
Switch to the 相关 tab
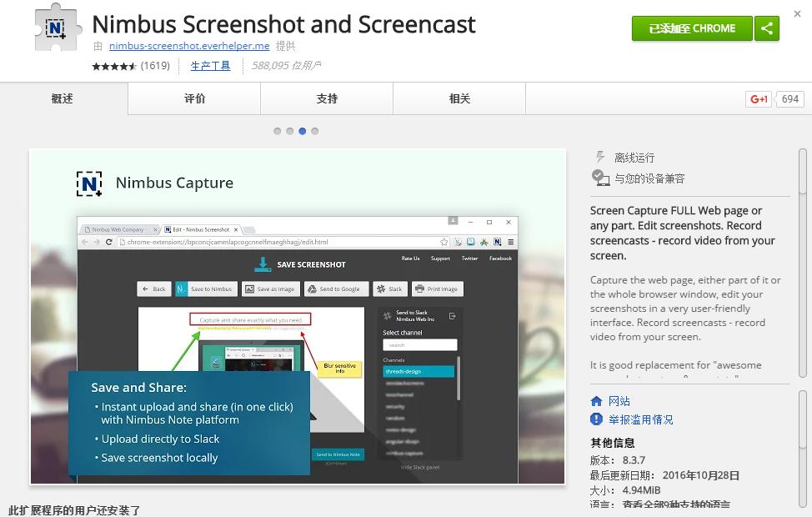click(x=459, y=98)
